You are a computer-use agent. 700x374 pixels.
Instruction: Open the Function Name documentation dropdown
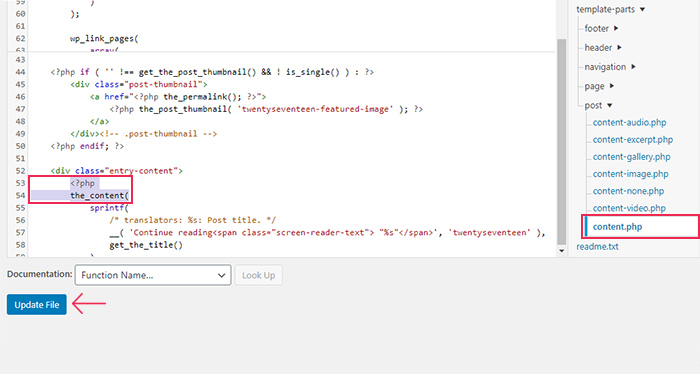(153, 275)
